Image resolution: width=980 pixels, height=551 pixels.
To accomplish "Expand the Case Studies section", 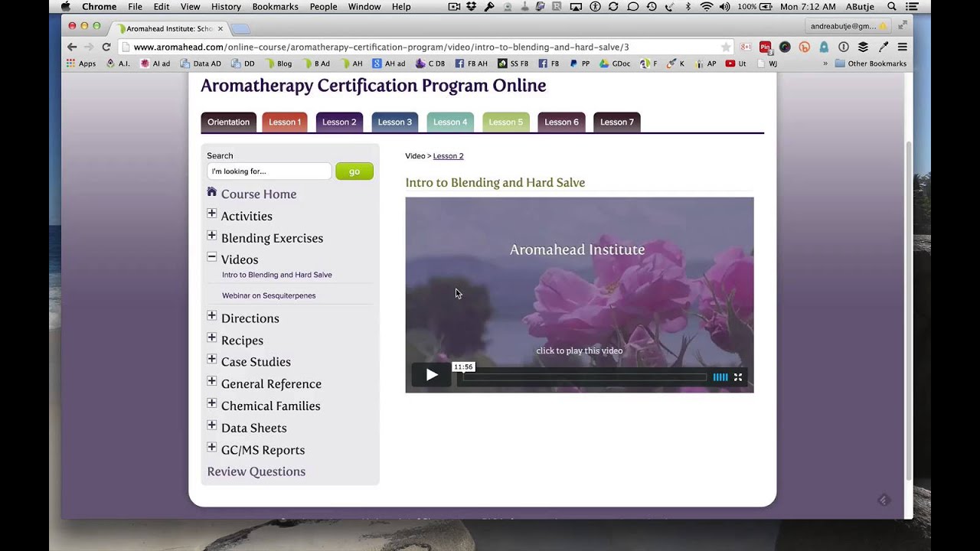I will click(212, 359).
